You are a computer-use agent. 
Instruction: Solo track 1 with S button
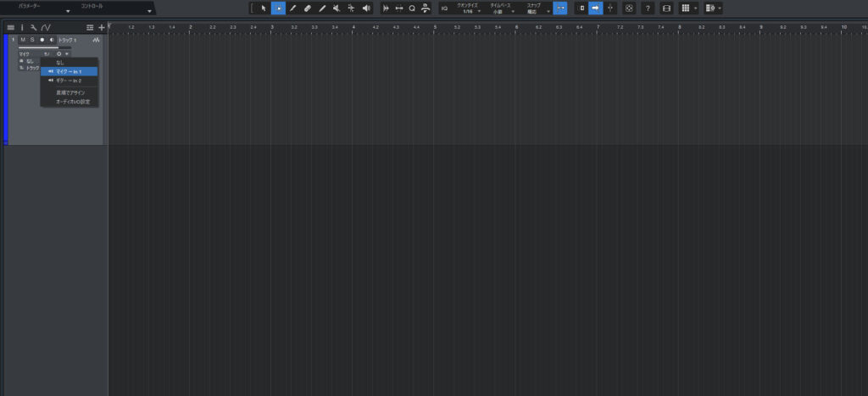point(32,40)
